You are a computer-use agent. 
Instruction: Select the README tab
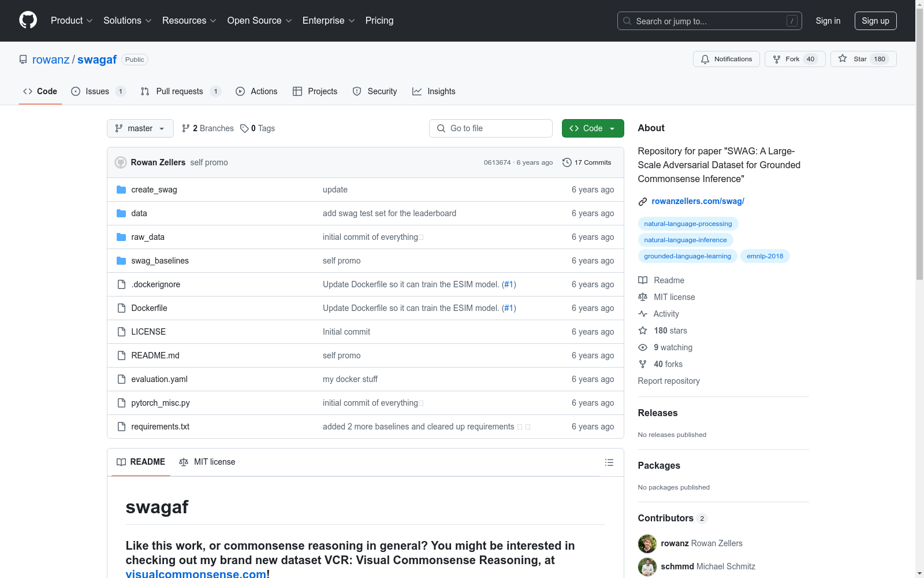click(x=141, y=462)
